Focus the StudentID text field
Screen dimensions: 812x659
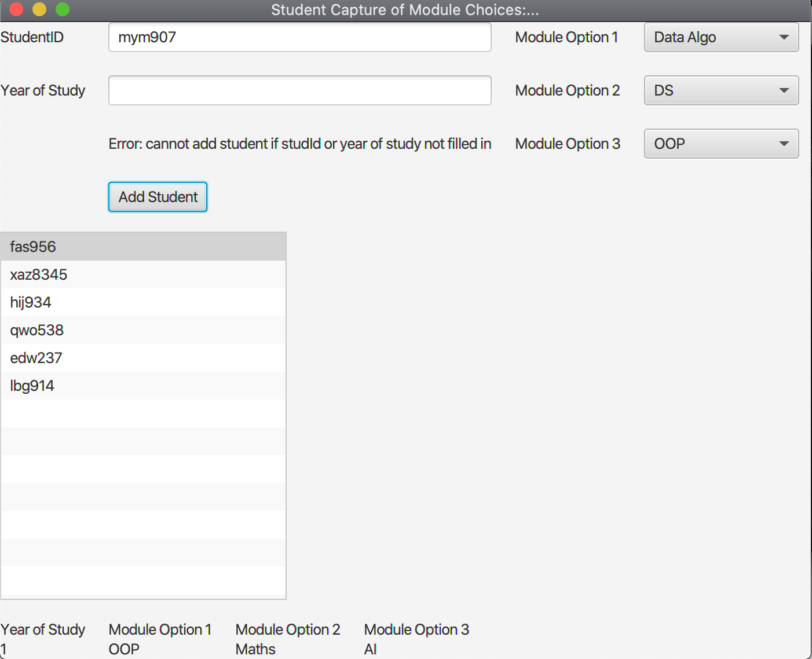300,37
